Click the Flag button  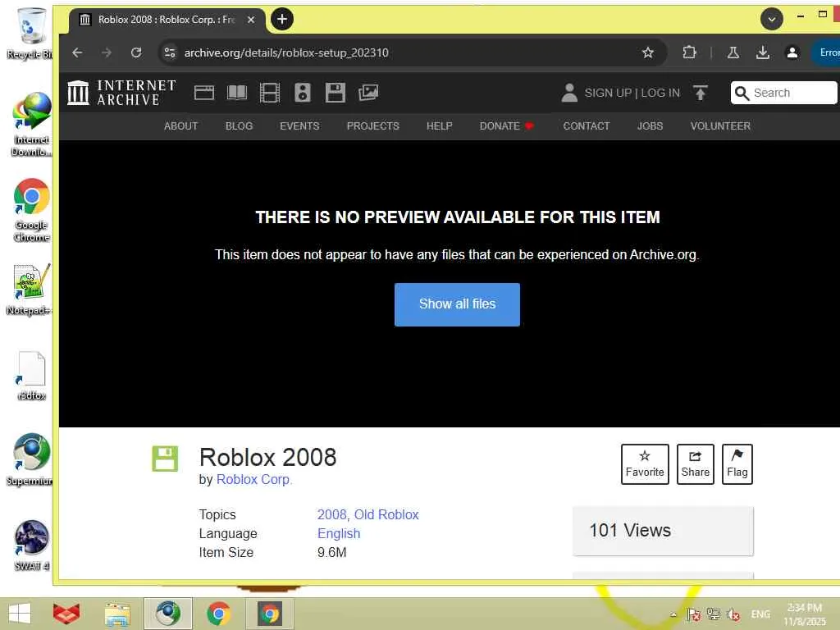coord(737,464)
